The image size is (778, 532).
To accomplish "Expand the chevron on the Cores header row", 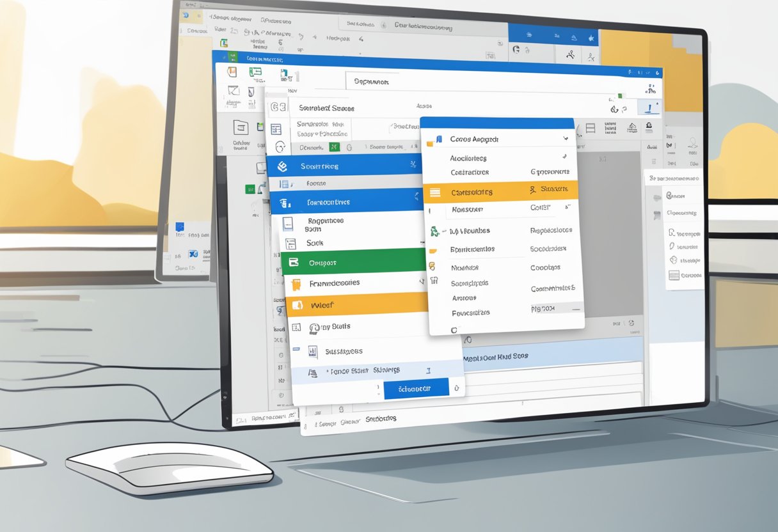I will [566, 139].
